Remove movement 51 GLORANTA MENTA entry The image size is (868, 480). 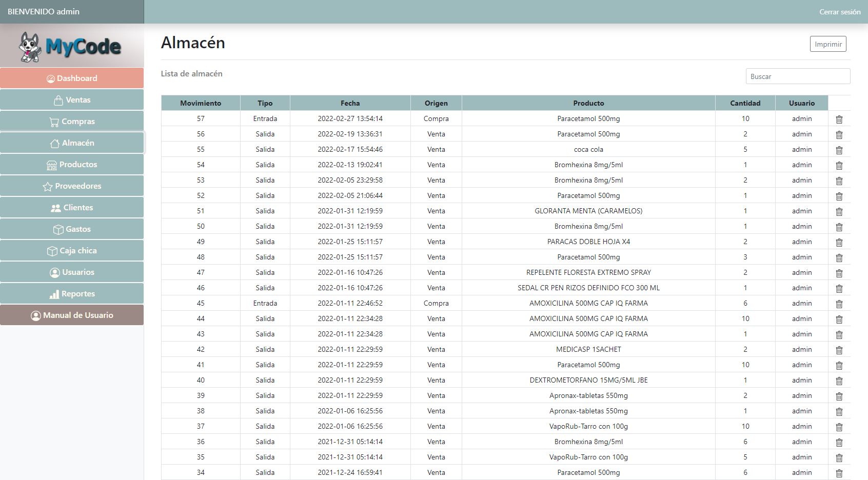(839, 211)
